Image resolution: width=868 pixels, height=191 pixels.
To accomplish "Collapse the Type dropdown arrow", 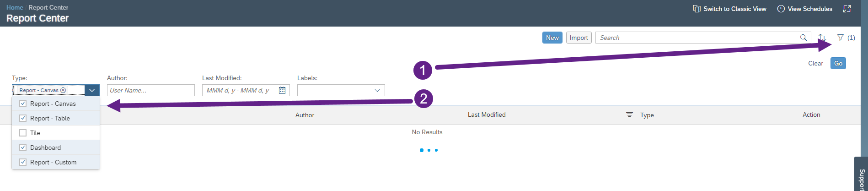I will pyautogui.click(x=92, y=90).
